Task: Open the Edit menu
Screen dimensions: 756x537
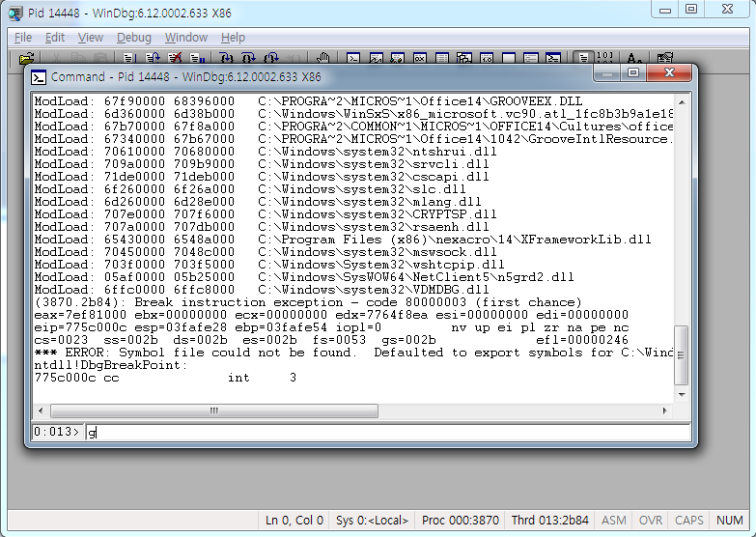Action: tap(54, 37)
